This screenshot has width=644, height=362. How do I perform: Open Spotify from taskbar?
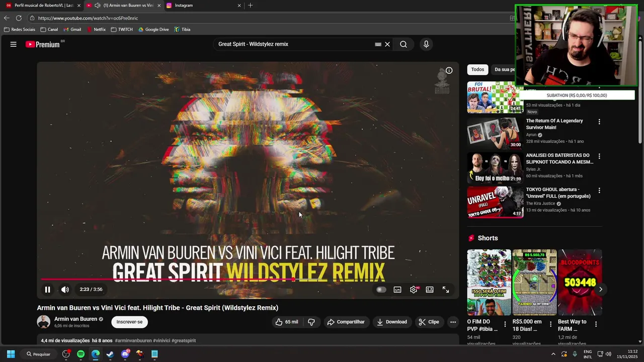[81, 354]
